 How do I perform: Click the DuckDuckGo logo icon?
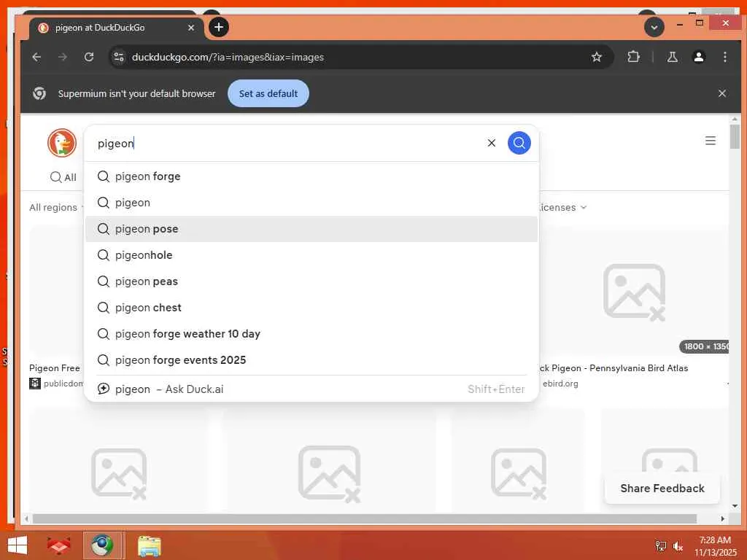click(62, 142)
